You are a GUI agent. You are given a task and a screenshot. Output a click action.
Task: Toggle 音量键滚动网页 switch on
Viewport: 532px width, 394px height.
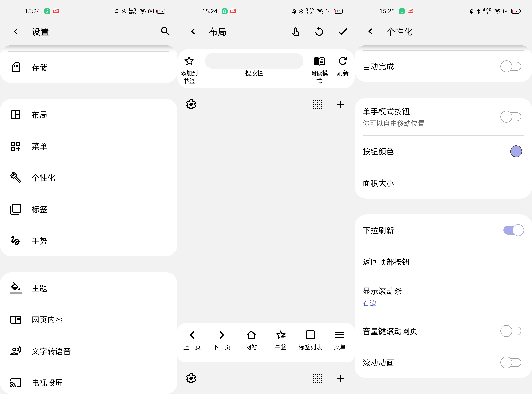pyautogui.click(x=510, y=331)
